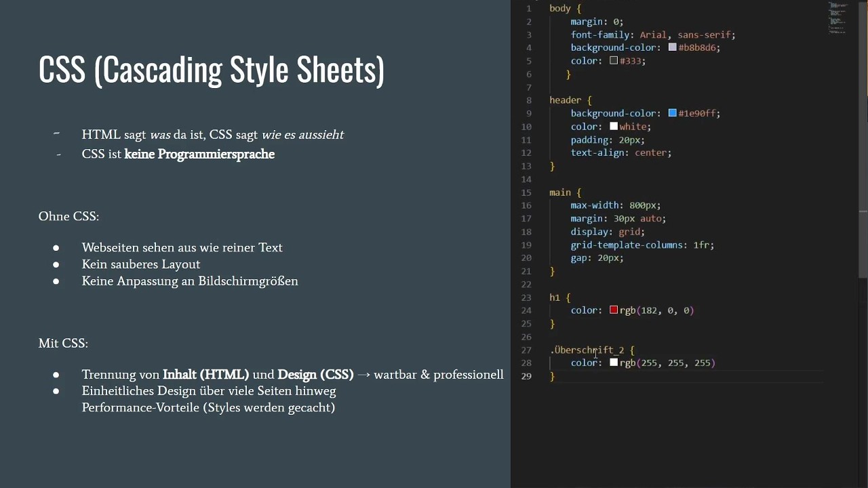Click line number 14 in the gutter
This screenshot has width=868, height=488.
[527, 179]
